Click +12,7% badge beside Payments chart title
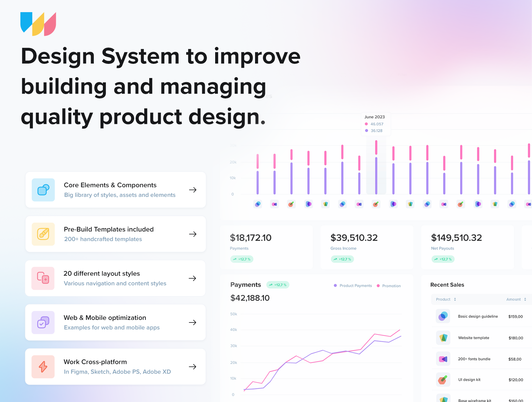Image resolution: width=532 pixels, height=402 pixels. [278, 285]
